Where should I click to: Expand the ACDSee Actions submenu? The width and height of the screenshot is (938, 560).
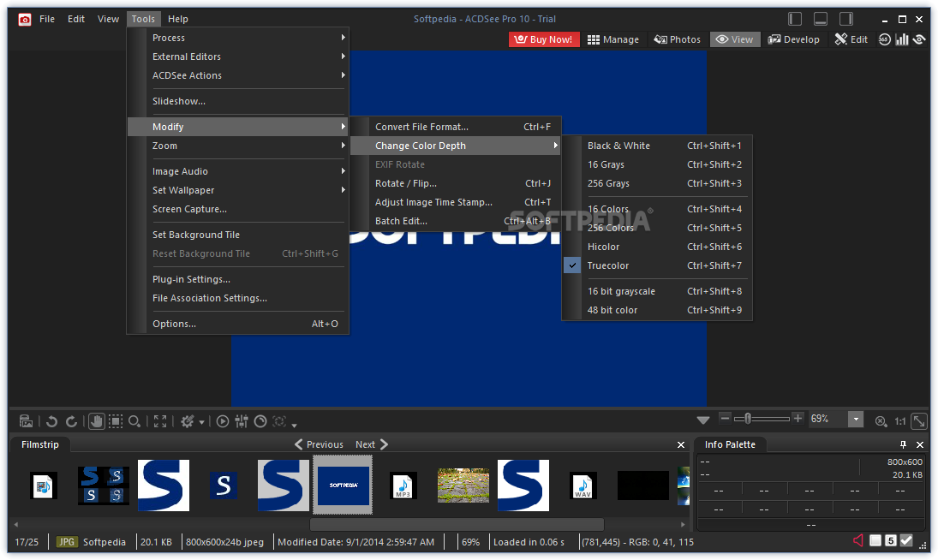pos(238,76)
